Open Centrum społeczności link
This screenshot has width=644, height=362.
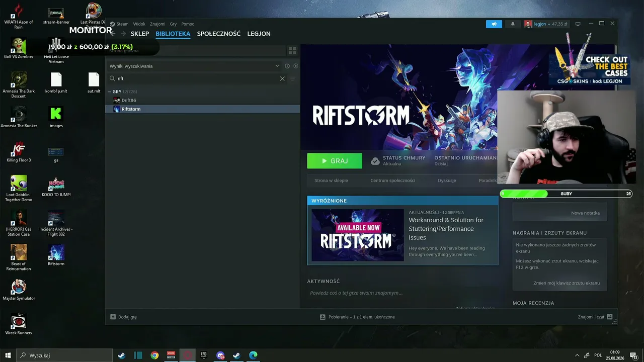pos(393,180)
